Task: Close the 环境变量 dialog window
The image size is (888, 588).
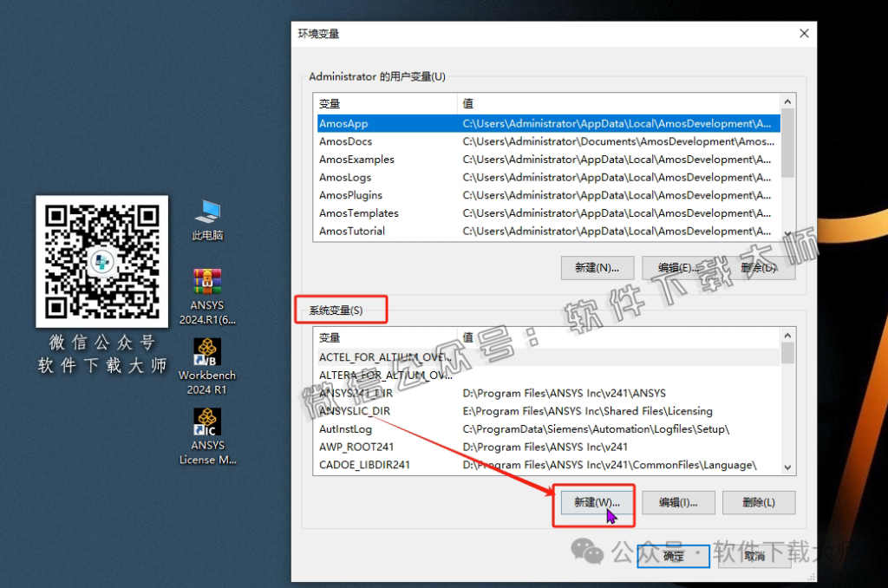Action: (804, 34)
